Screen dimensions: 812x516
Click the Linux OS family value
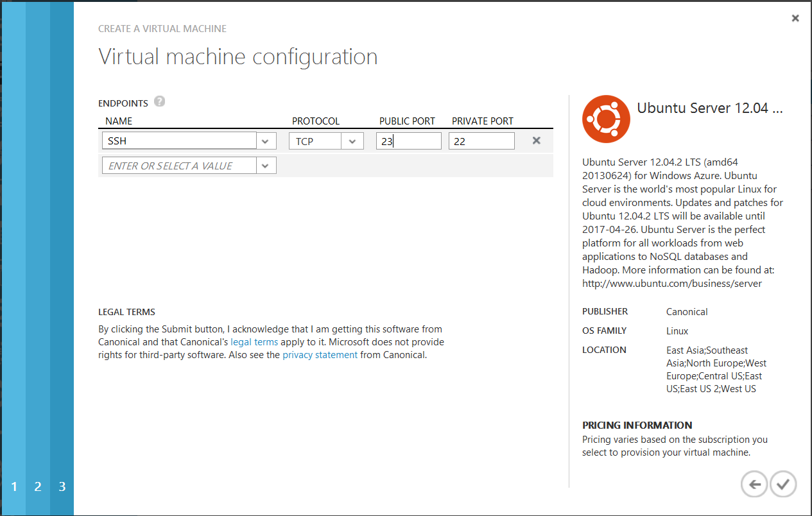click(x=677, y=331)
